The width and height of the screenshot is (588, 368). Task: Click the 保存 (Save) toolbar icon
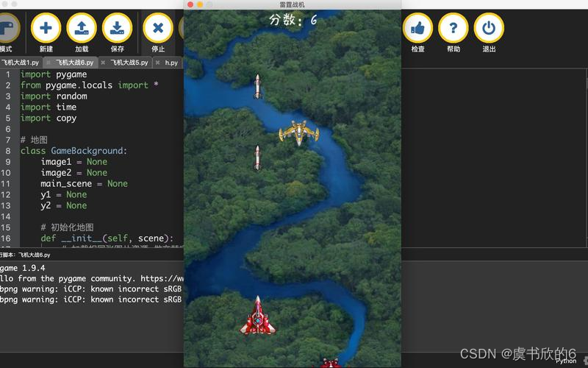117,28
